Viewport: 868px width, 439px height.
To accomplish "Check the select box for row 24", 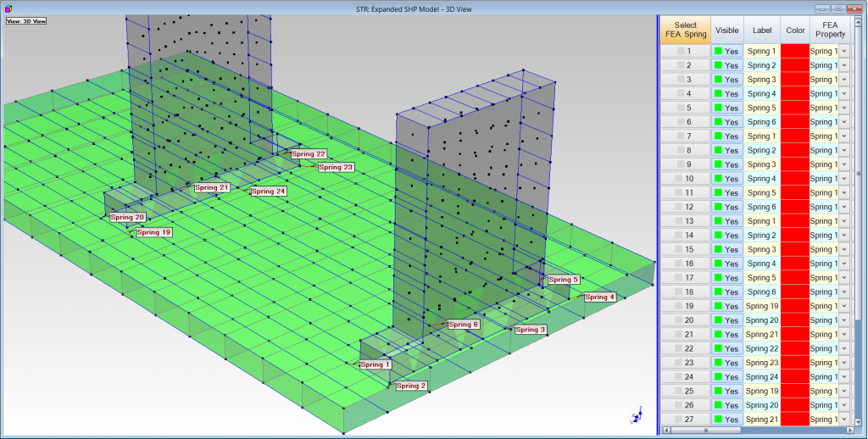I will click(680, 377).
